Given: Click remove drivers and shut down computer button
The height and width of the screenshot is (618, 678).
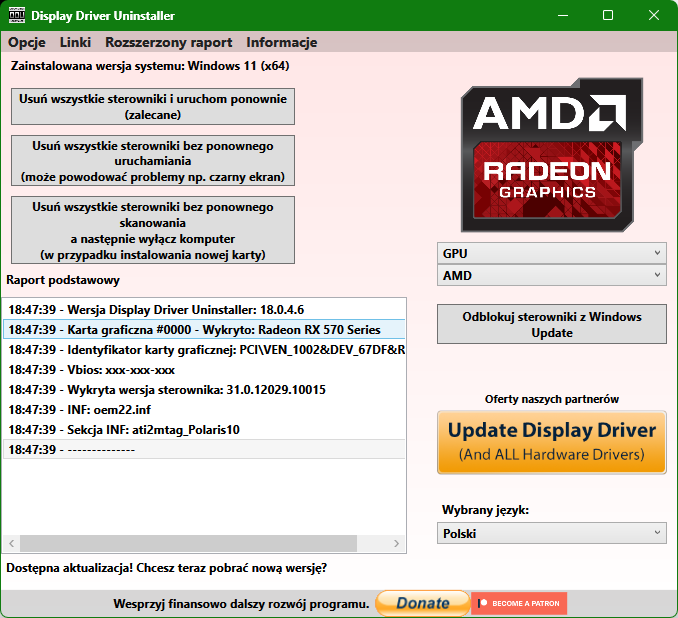Looking at the screenshot, I should tap(153, 230).
